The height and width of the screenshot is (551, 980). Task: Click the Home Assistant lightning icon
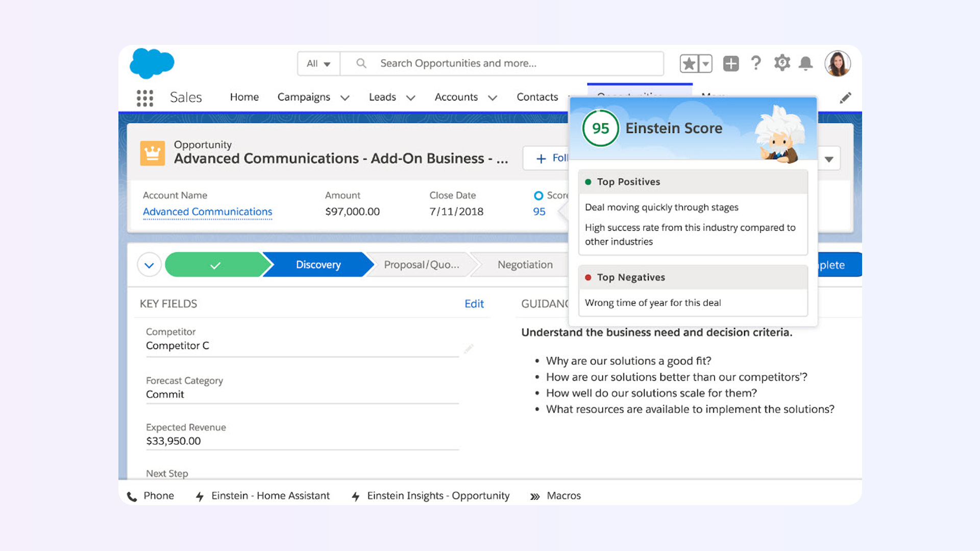coord(200,497)
